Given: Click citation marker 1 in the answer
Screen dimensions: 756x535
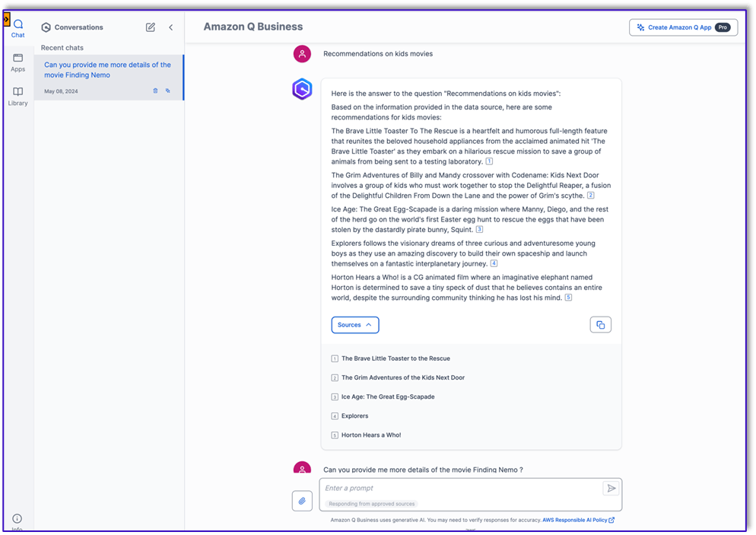Looking at the screenshot, I should [x=489, y=161].
